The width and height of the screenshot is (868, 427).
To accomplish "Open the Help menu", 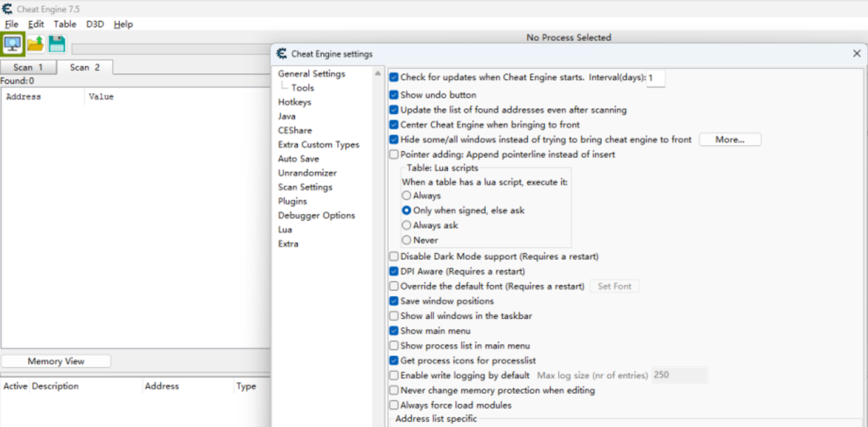I will tap(123, 24).
